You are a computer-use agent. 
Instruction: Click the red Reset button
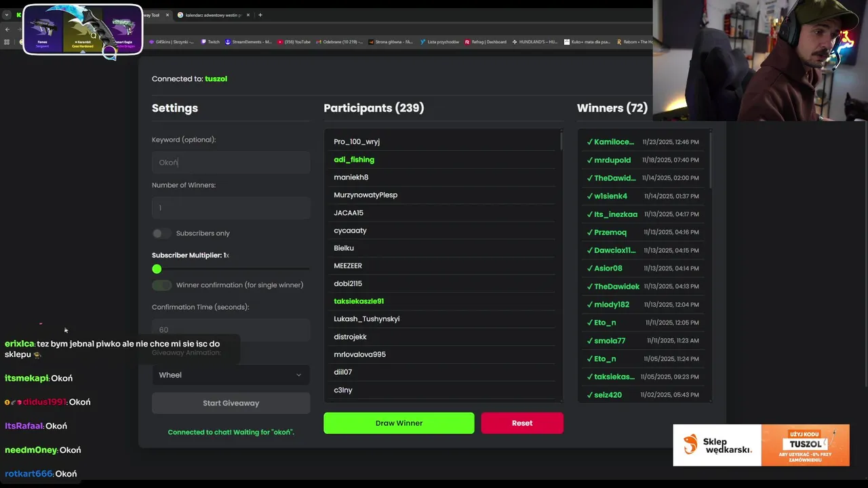tap(522, 423)
